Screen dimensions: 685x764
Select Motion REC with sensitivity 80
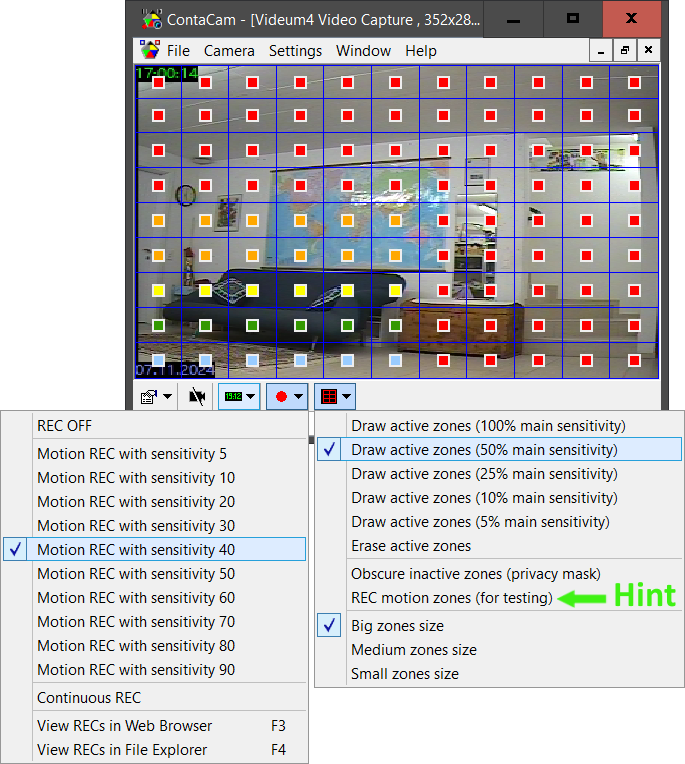(154, 646)
